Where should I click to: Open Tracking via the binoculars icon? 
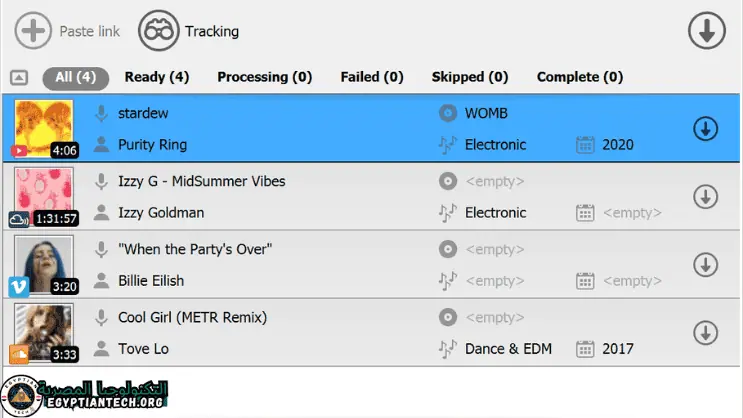158,31
